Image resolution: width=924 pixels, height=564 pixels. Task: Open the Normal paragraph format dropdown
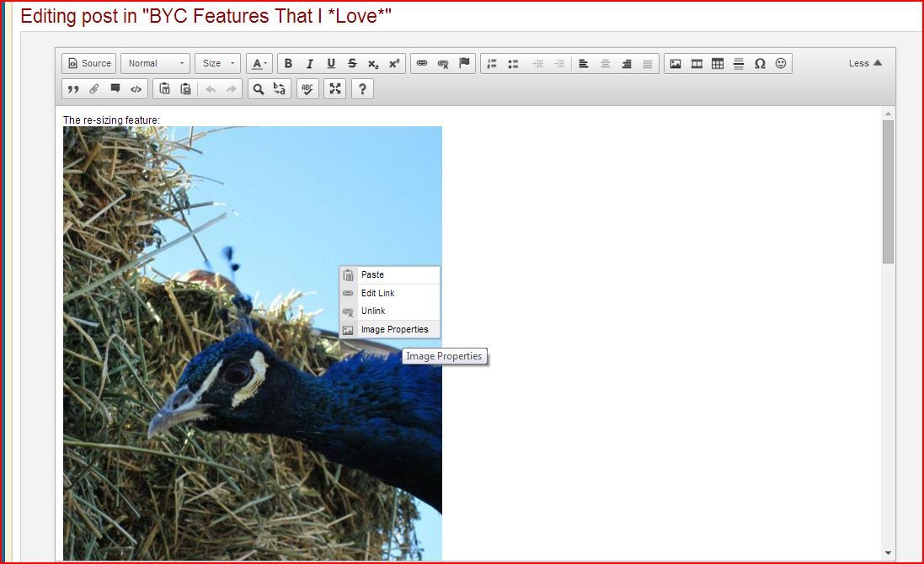pyautogui.click(x=156, y=64)
